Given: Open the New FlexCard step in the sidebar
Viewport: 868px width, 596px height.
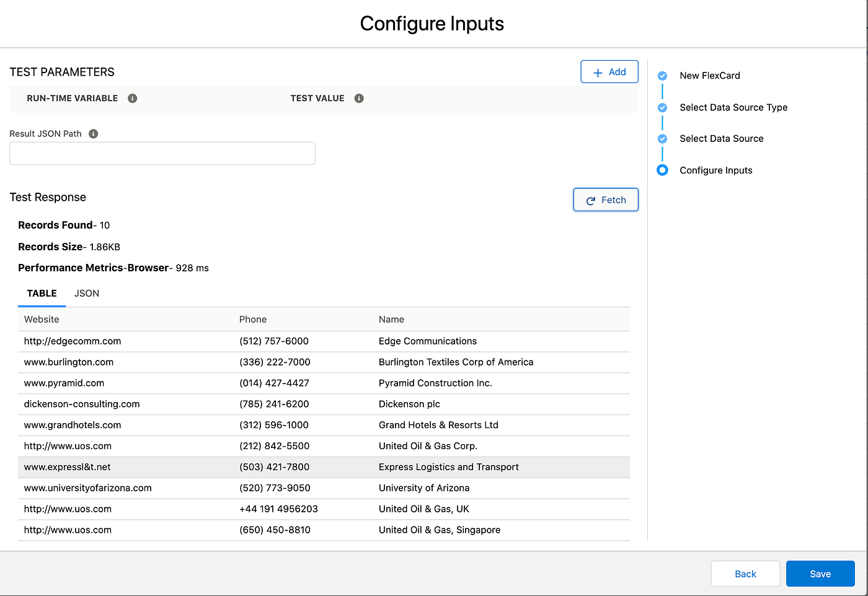Looking at the screenshot, I should click(x=709, y=75).
